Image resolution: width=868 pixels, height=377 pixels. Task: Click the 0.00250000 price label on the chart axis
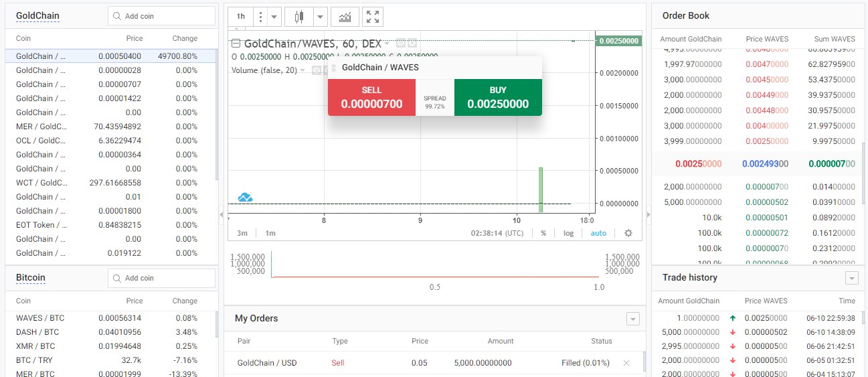(x=618, y=41)
